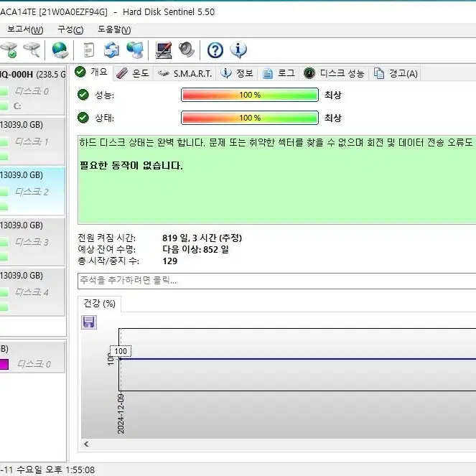Click the 819 일, 3 시간 (추정) value
The height and width of the screenshot is (476, 476).
[202, 238]
